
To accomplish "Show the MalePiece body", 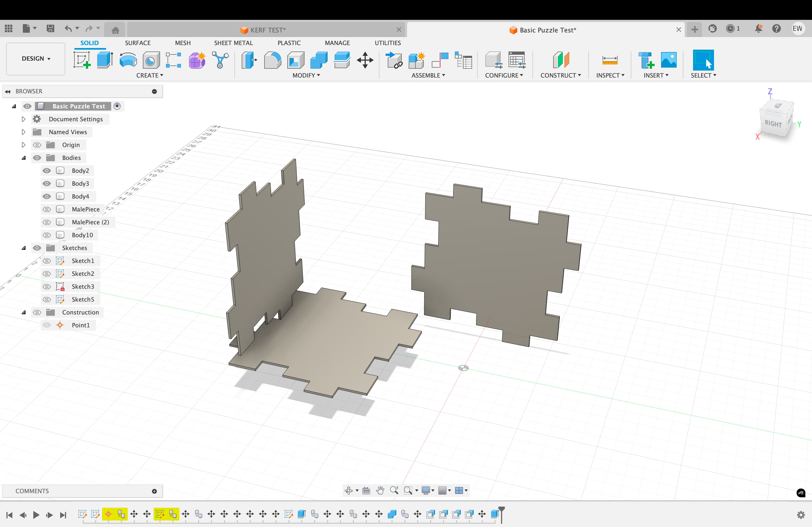I will point(47,209).
